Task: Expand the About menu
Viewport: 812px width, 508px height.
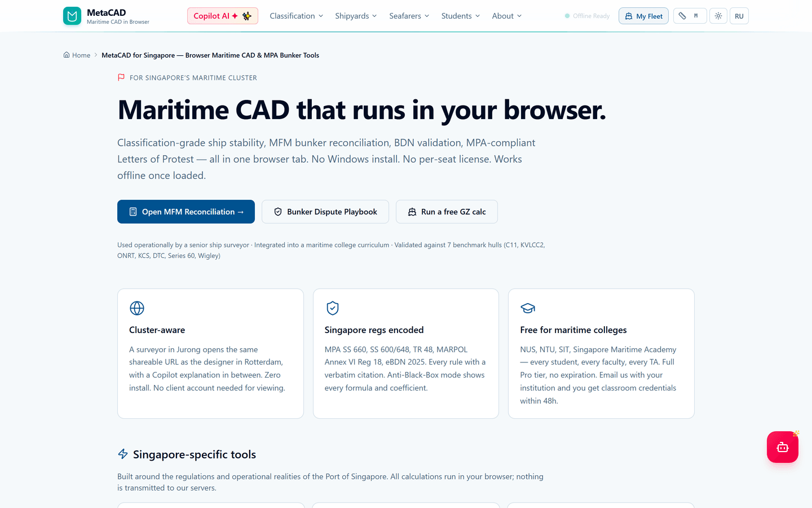Action: click(x=507, y=16)
